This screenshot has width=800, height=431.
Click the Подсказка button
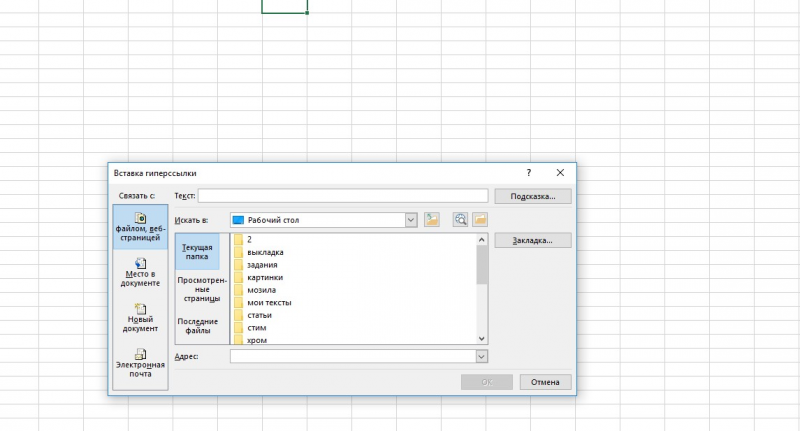(533, 196)
